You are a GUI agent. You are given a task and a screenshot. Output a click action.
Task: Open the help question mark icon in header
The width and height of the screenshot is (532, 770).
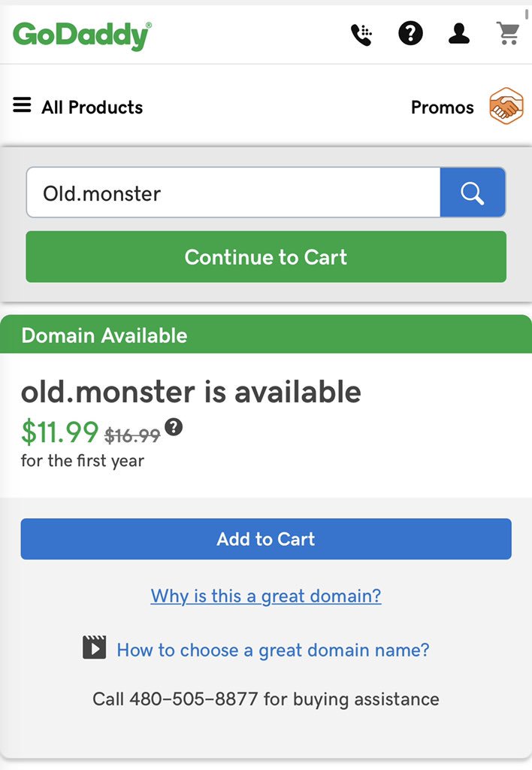click(410, 34)
